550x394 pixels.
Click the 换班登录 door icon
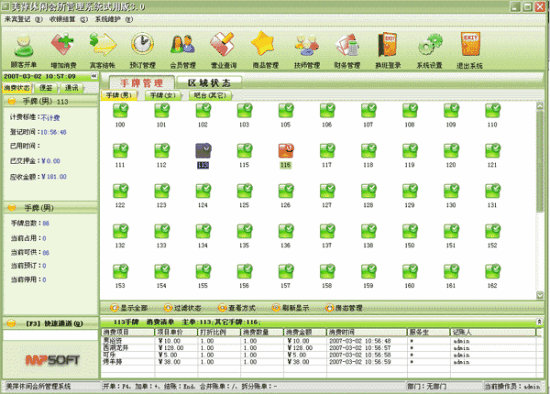(388, 50)
